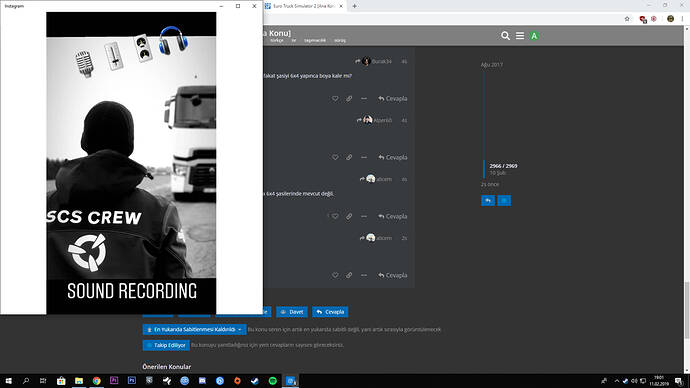Click the 'taşımacılık' tag in the header

(315, 40)
